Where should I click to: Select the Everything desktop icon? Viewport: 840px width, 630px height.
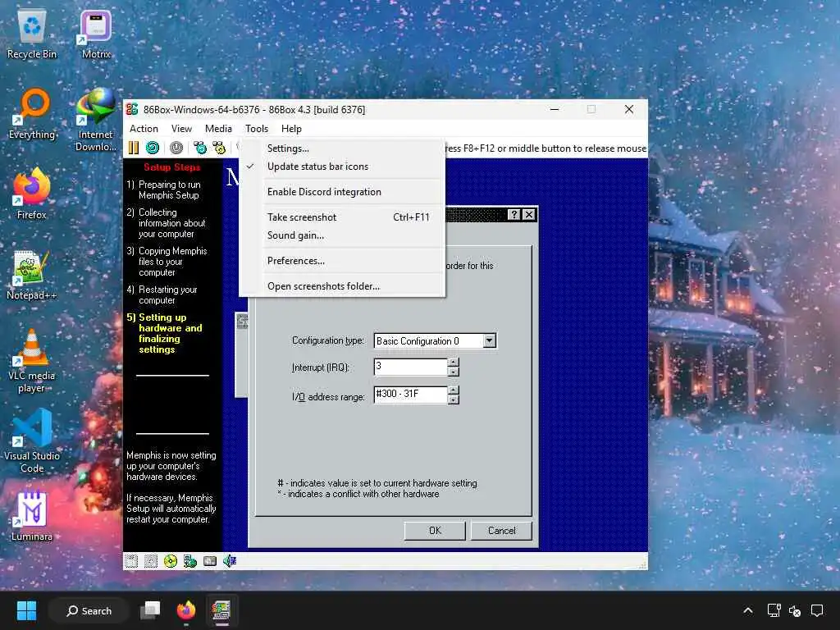click(32, 114)
